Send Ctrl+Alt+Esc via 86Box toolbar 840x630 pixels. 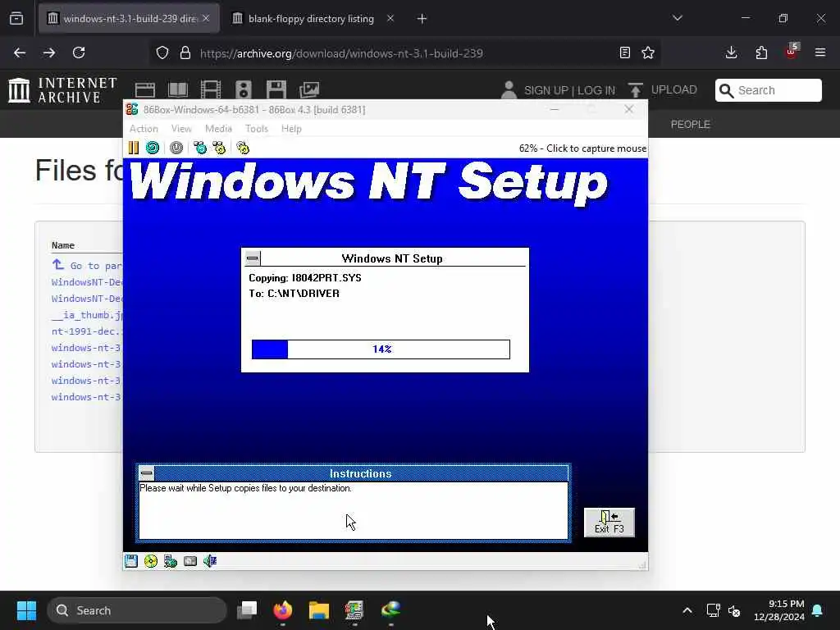(219, 148)
